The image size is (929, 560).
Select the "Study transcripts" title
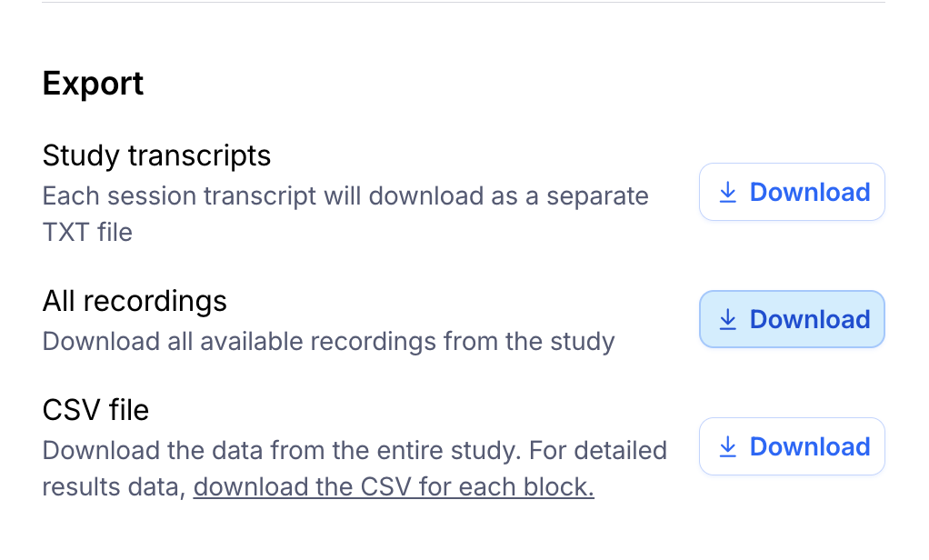156,155
